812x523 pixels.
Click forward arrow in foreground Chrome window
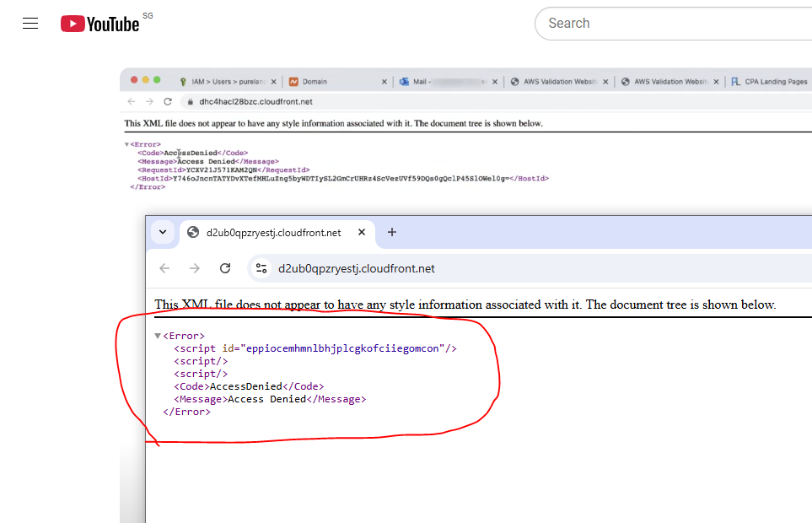pos(195,268)
